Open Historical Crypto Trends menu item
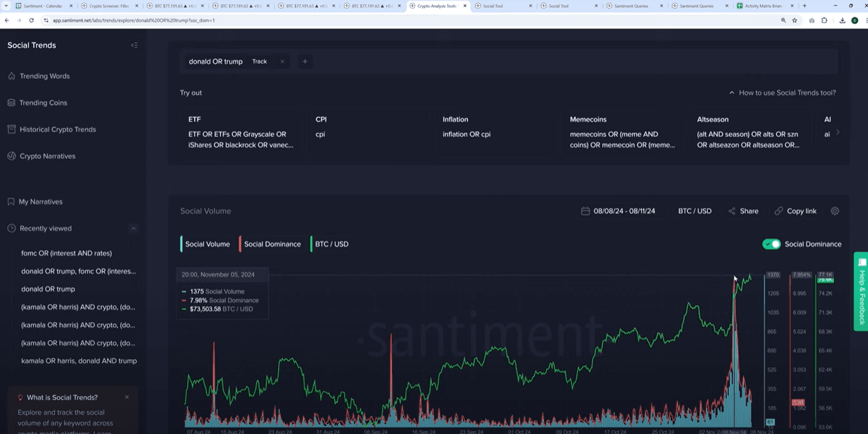This screenshot has height=434, width=868. pos(57,130)
